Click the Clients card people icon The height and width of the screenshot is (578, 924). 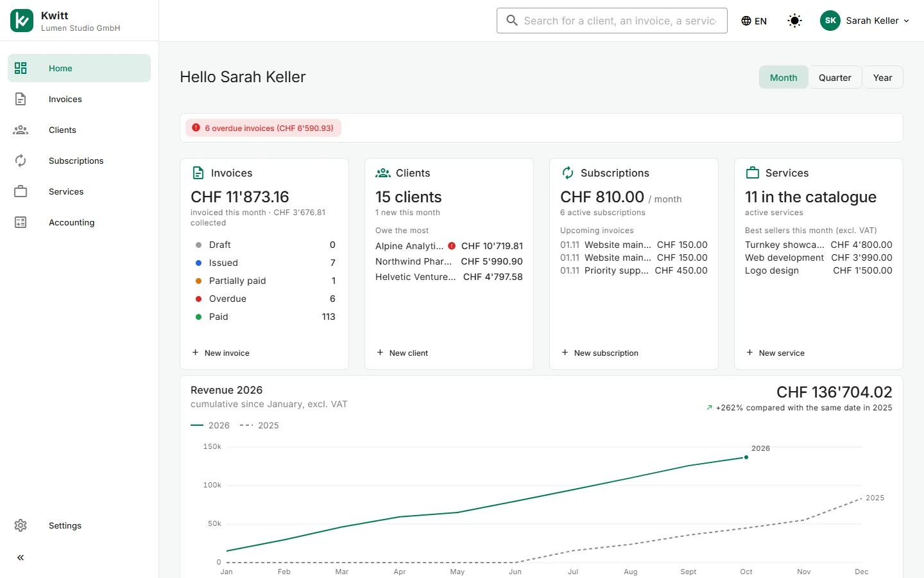(383, 173)
